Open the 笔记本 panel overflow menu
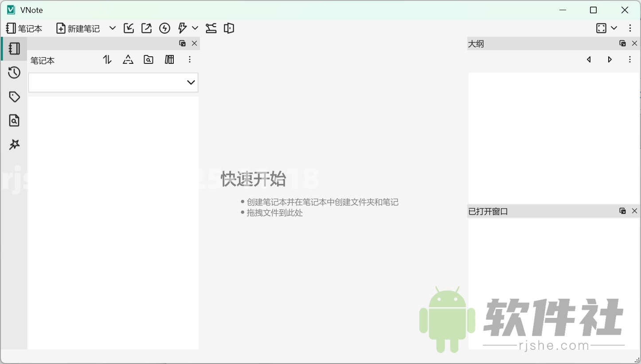The height and width of the screenshot is (364, 641). (x=190, y=59)
